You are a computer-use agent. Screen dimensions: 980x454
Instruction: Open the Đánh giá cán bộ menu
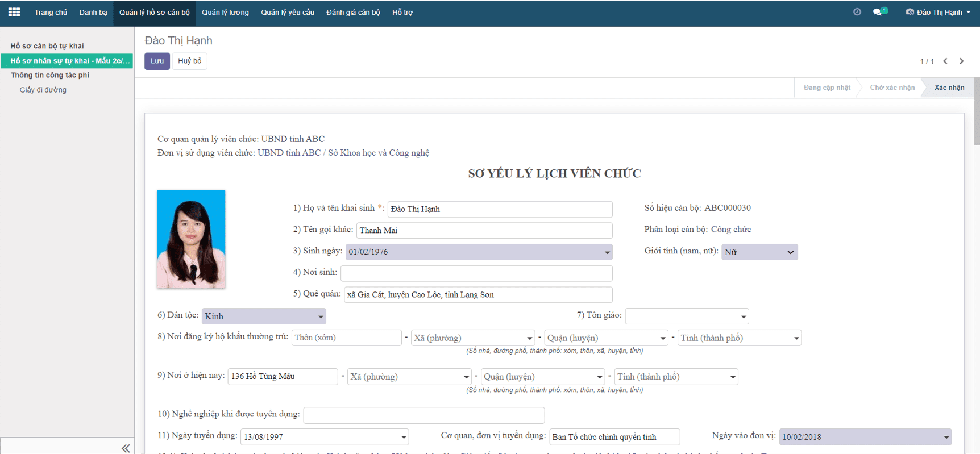coord(353,12)
